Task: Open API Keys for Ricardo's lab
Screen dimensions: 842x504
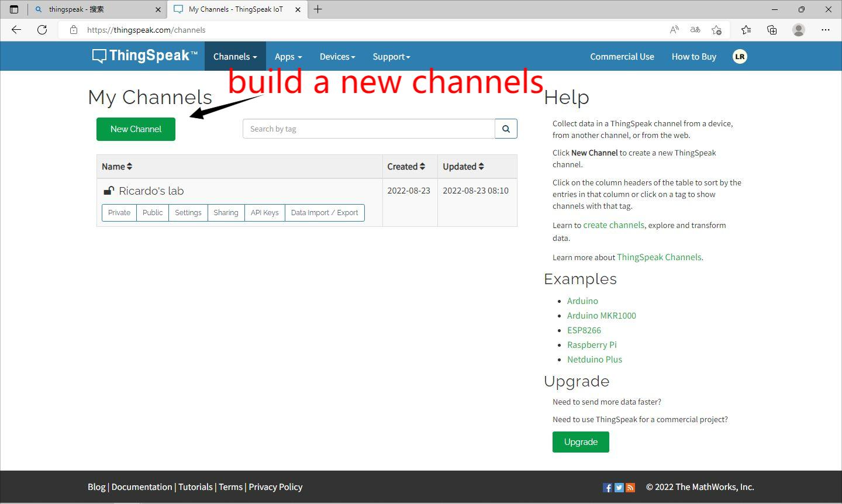Action: tap(264, 213)
